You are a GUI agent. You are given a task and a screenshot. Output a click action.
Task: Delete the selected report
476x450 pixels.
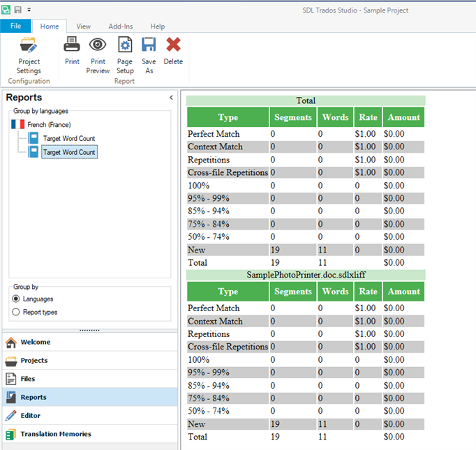point(173,52)
